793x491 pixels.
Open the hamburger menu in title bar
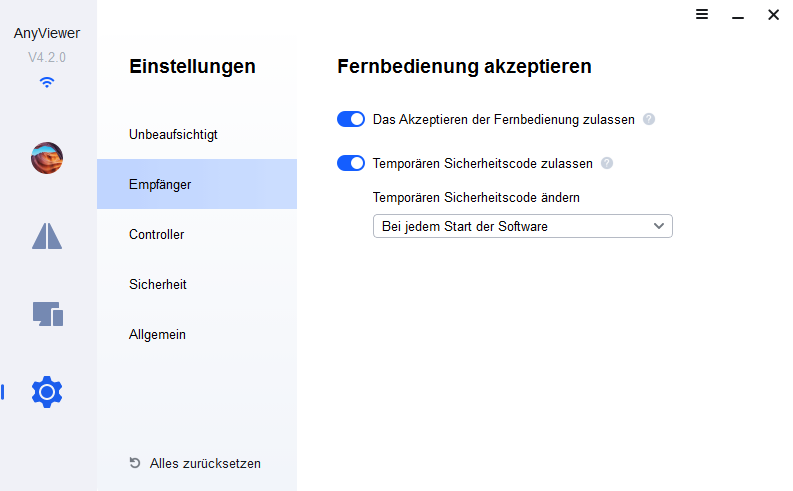[702, 15]
